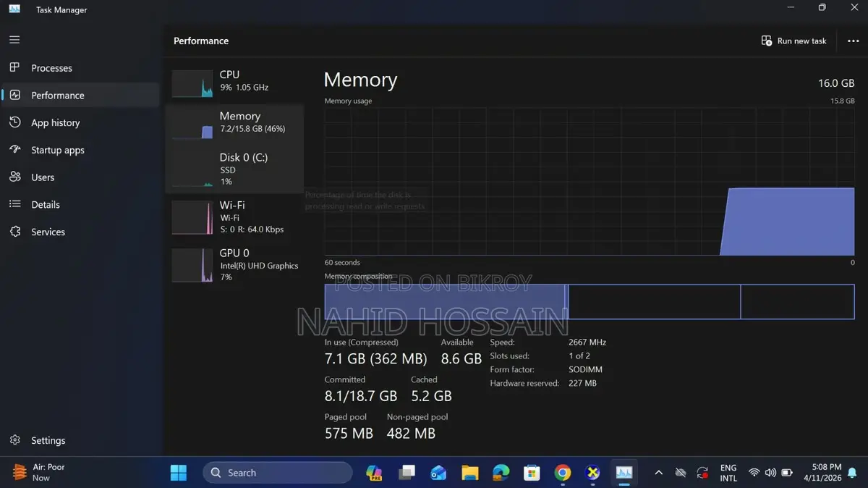Click the Run new task button
The image size is (868, 488).
793,41
